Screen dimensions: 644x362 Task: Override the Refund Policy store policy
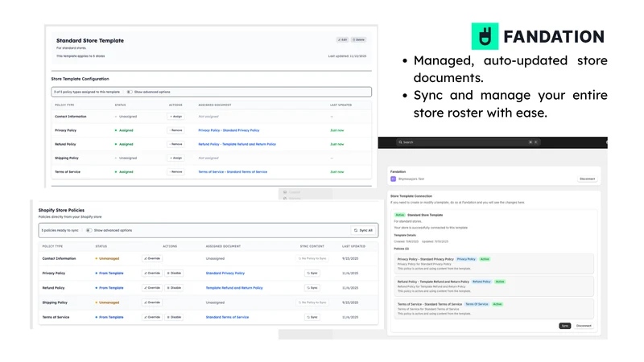click(x=152, y=288)
